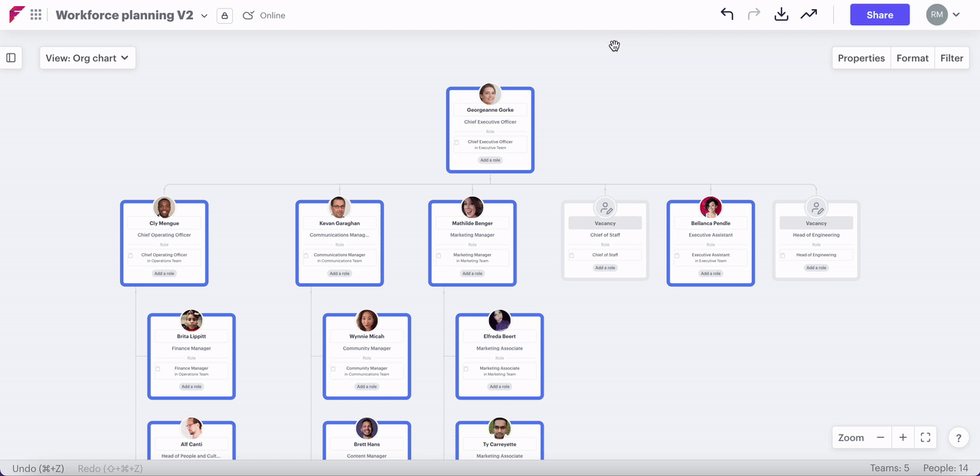Open the View: Org chart dropdown
This screenshot has height=476, width=980.
click(x=87, y=58)
